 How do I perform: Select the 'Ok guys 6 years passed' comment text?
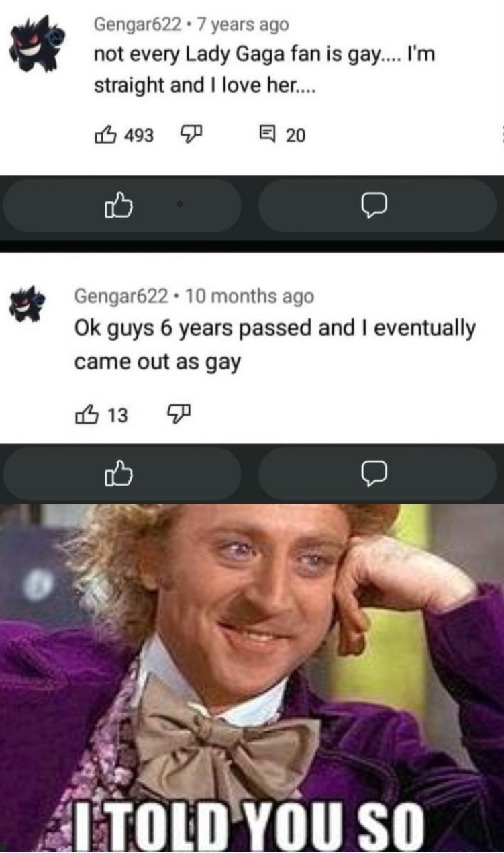275,345
